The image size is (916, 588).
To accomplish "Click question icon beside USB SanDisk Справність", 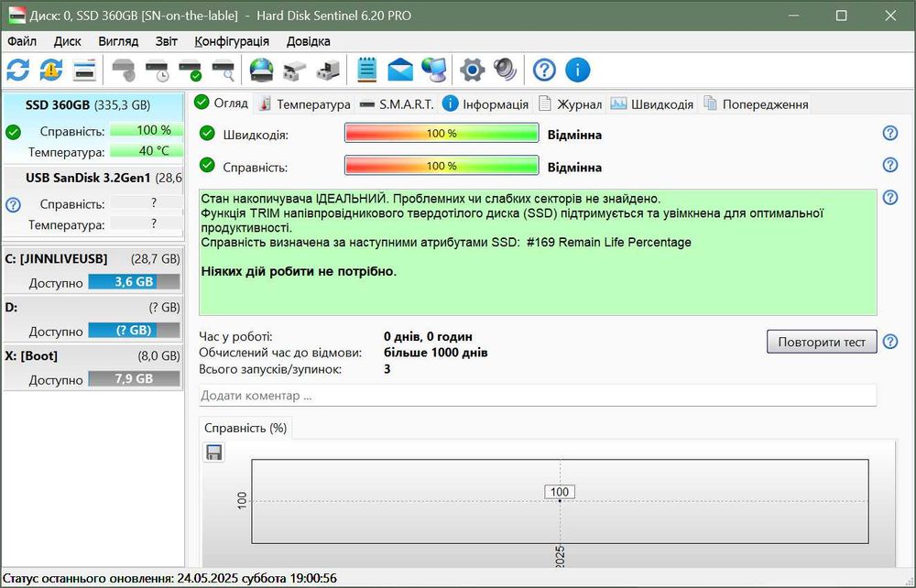I will point(13,205).
